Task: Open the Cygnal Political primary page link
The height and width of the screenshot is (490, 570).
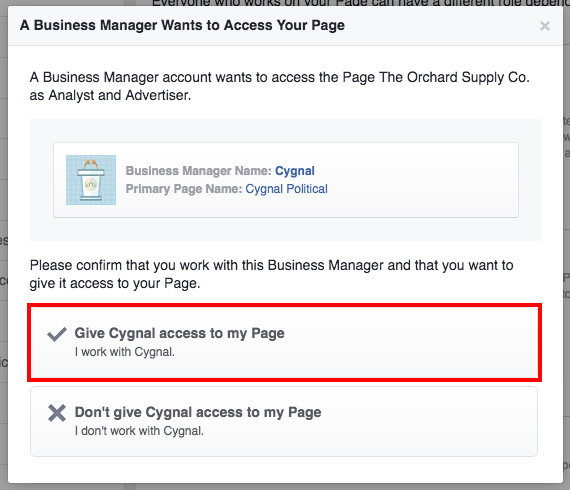Action: pyautogui.click(x=286, y=189)
